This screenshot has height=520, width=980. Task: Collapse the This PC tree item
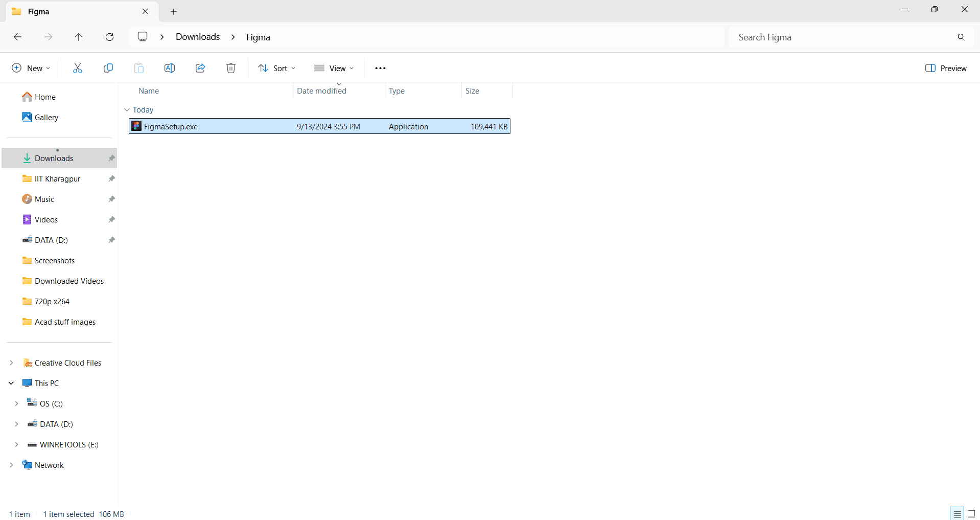[x=11, y=382]
